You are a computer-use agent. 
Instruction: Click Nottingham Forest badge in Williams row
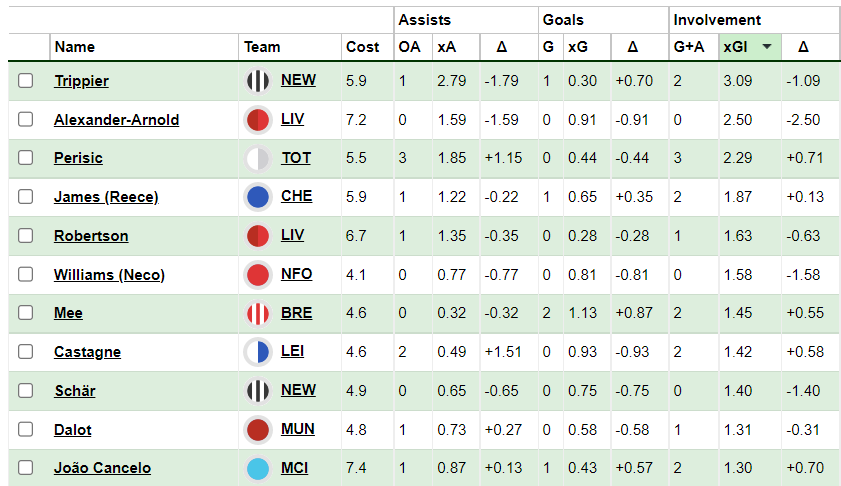258,275
